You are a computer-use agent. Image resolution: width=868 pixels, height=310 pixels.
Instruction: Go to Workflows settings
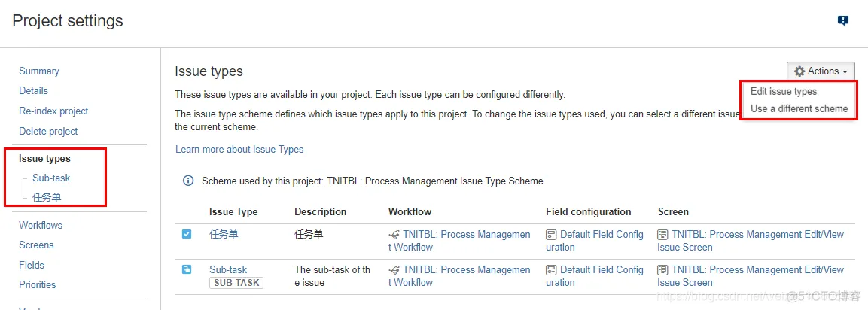[x=41, y=225]
